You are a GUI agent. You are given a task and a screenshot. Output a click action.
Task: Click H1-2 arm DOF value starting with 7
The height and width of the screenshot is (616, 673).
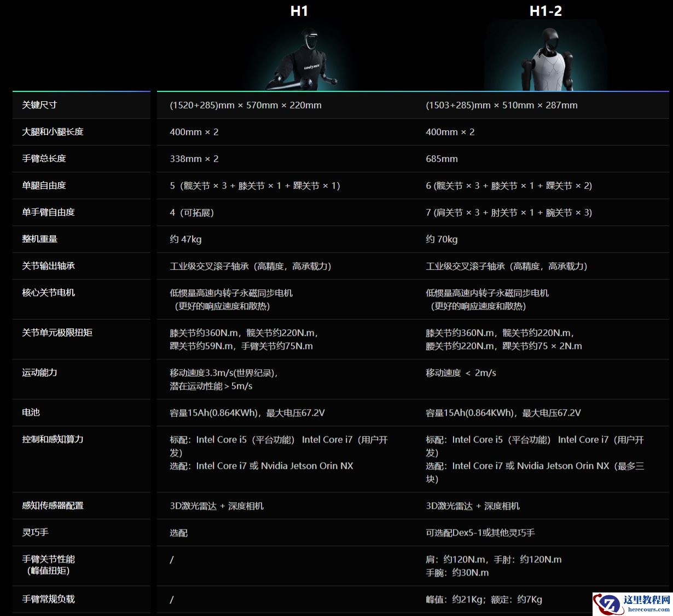pyautogui.click(x=509, y=212)
